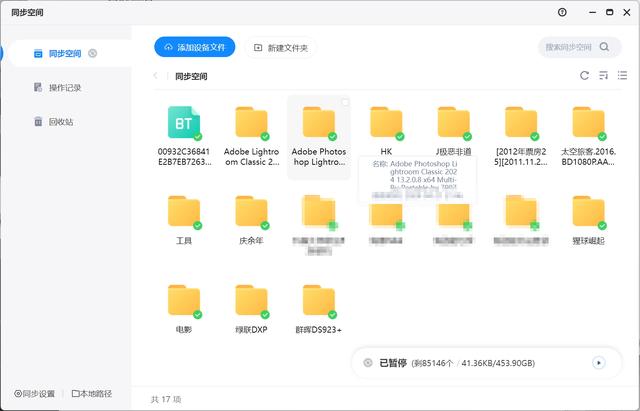The width and height of the screenshot is (640, 411).
Task: Select the 绿联DXP folder
Action: pos(251,309)
